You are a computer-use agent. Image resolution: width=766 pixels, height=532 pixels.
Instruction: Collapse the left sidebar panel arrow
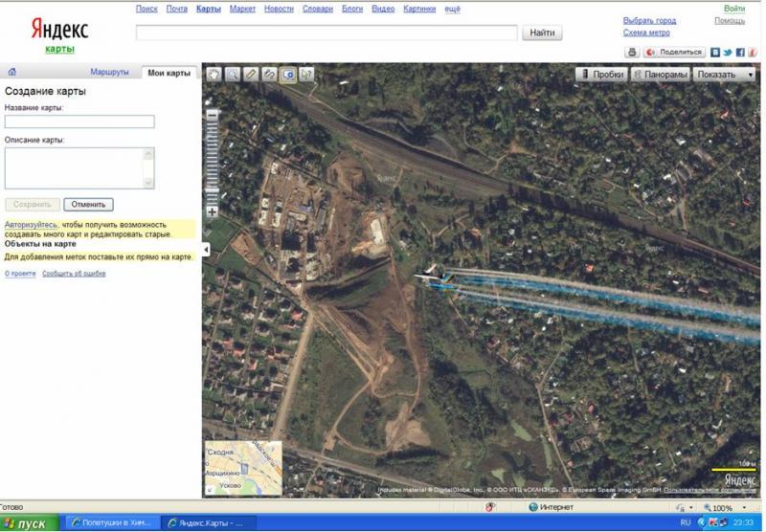[x=206, y=250]
